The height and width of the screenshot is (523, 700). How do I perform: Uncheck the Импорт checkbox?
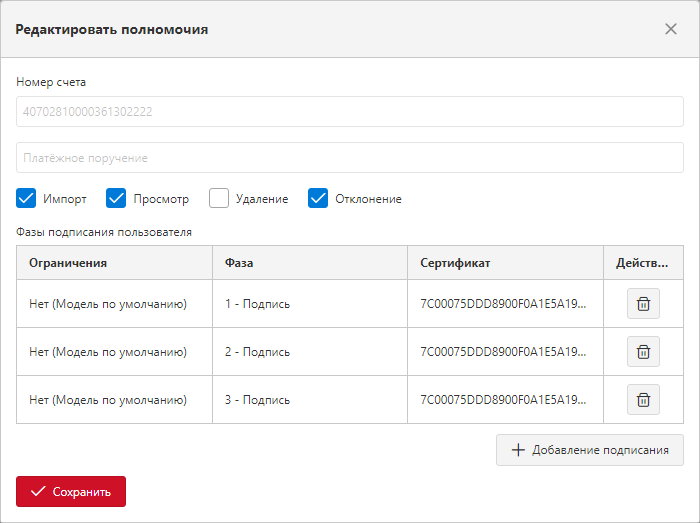coord(26,198)
